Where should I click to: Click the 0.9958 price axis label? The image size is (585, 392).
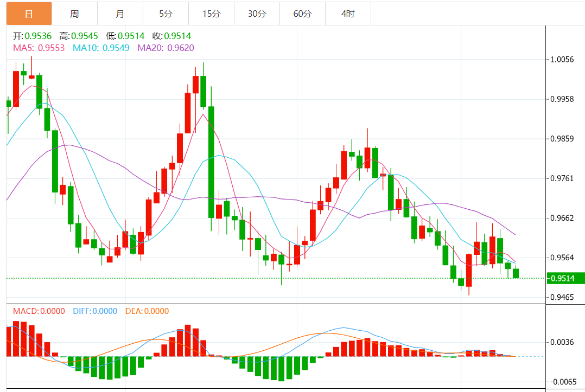point(562,99)
